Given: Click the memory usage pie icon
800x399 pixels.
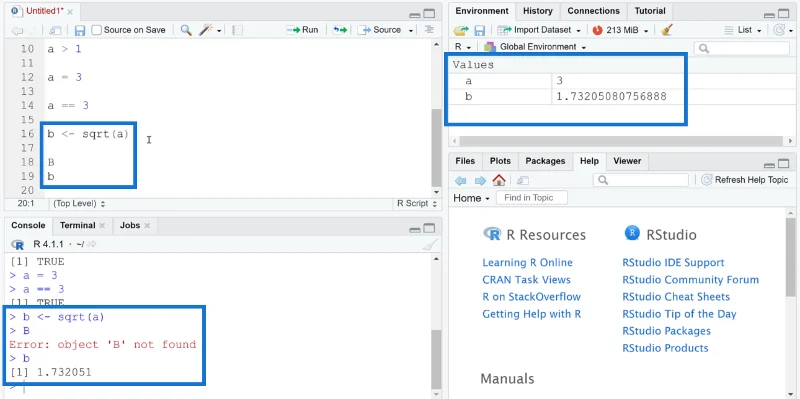Looking at the screenshot, I should (597, 30).
